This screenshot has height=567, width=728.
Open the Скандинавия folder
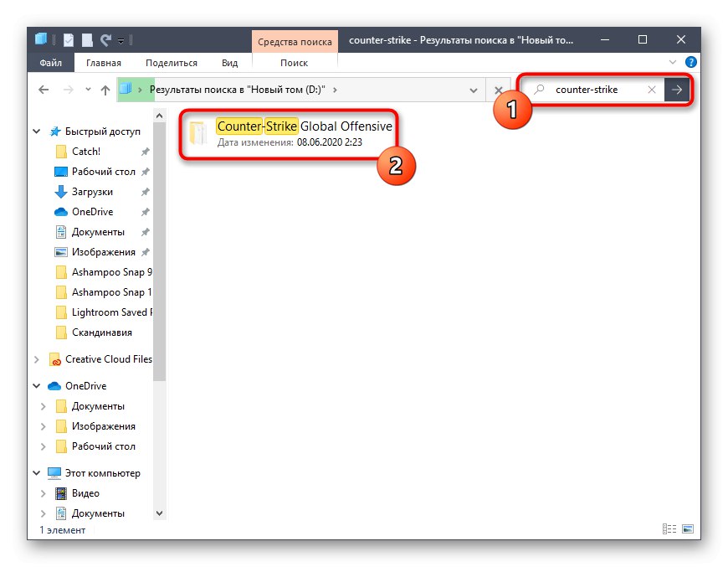[102, 332]
